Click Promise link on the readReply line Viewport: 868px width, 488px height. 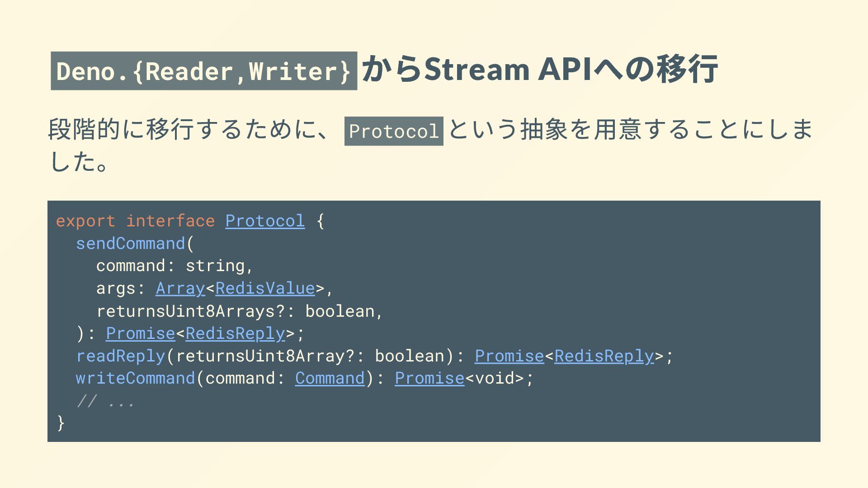coord(509,356)
